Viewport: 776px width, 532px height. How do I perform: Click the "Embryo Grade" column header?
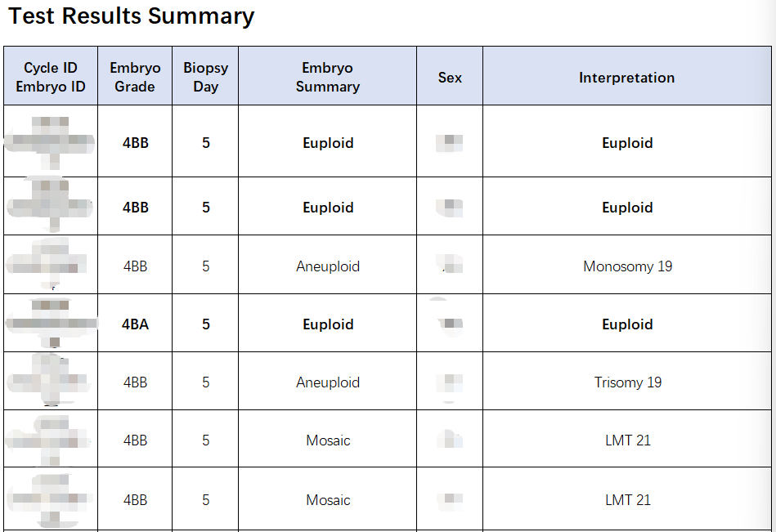tap(135, 78)
